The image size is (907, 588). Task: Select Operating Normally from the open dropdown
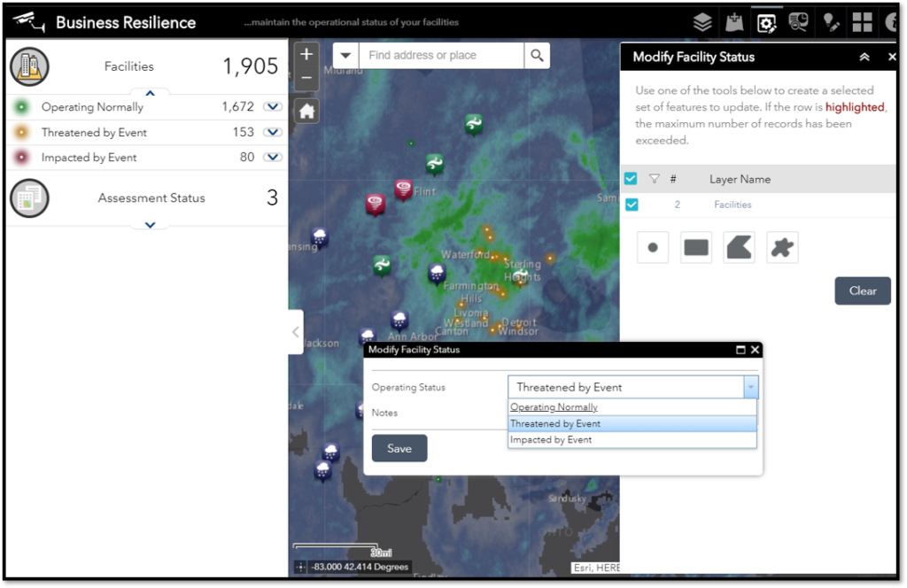coord(554,406)
